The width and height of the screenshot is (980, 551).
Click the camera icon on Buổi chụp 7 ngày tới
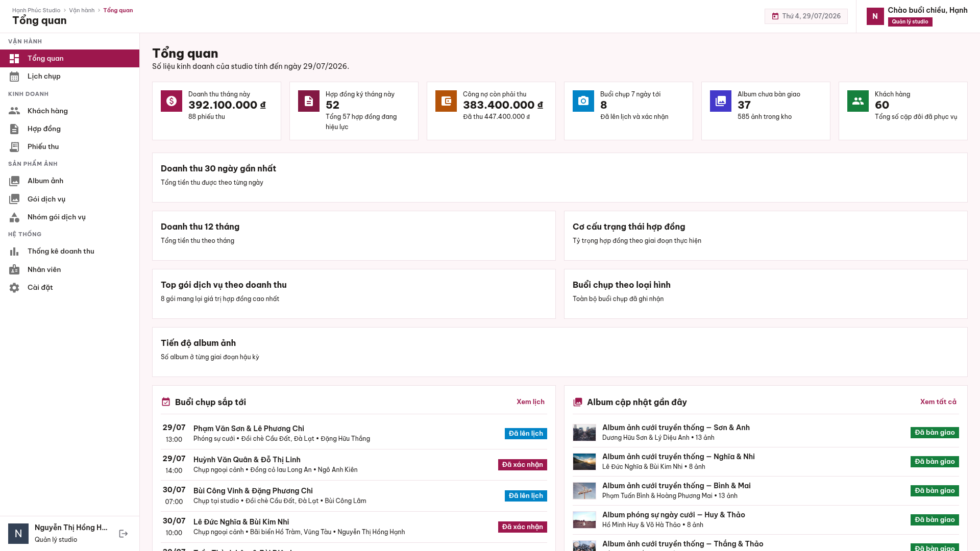pos(583,101)
